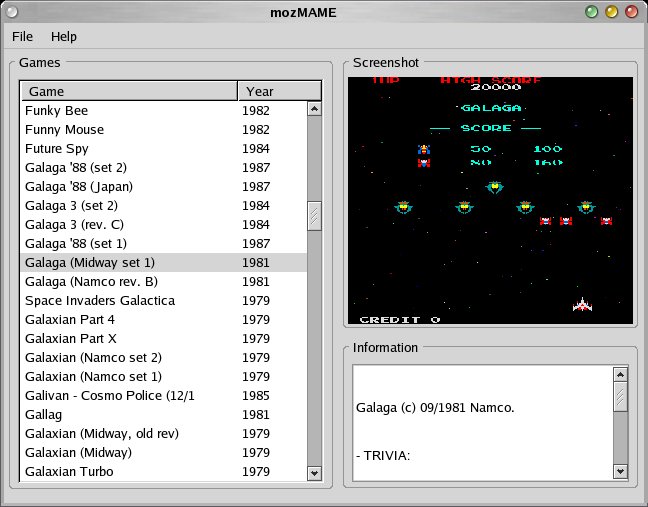The image size is (648, 507).
Task: Select Galaga 3 (rev. C)
Action: click(x=164, y=224)
